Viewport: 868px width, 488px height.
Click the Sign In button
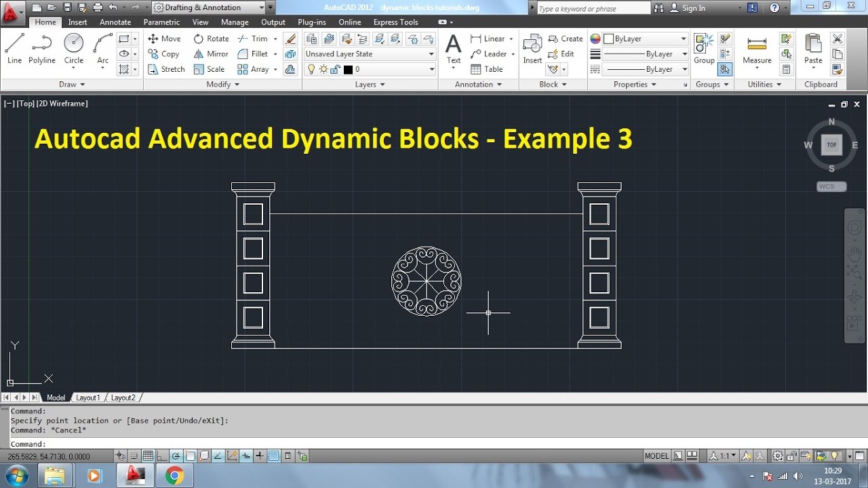[x=687, y=8]
